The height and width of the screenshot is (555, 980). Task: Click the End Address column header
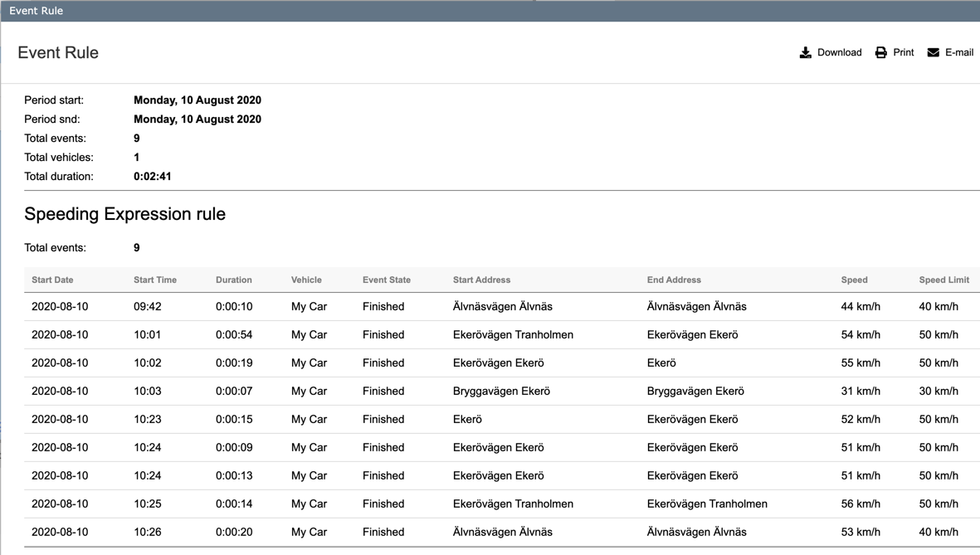click(x=674, y=280)
